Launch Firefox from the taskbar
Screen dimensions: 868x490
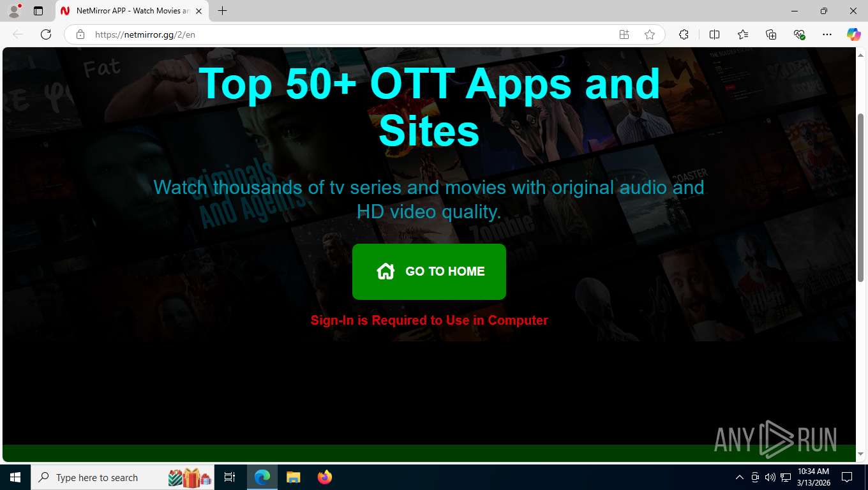[325, 477]
